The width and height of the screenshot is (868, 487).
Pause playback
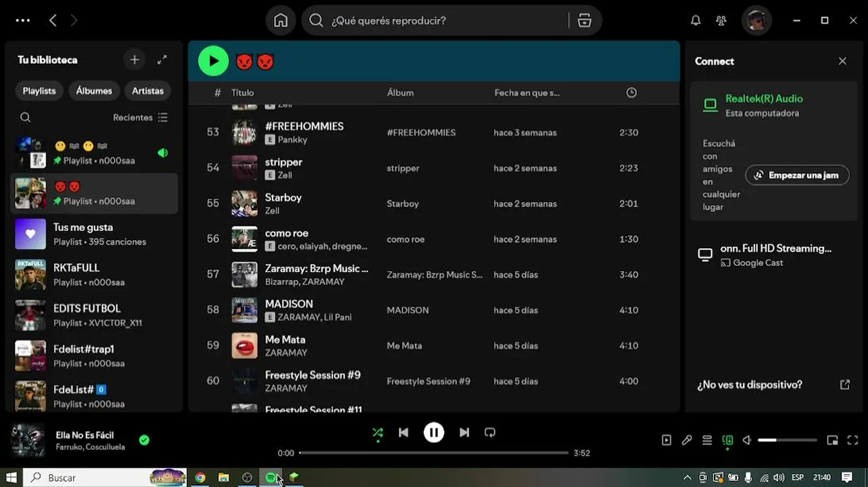434,432
